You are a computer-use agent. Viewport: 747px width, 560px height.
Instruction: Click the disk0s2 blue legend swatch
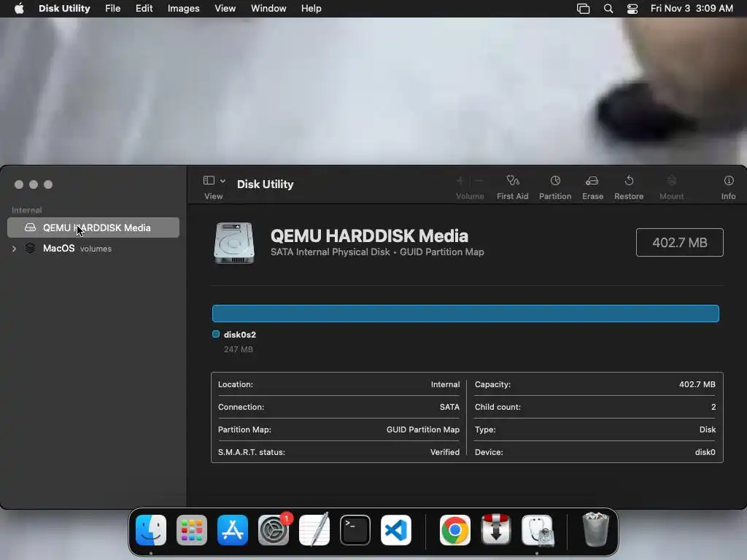216,334
